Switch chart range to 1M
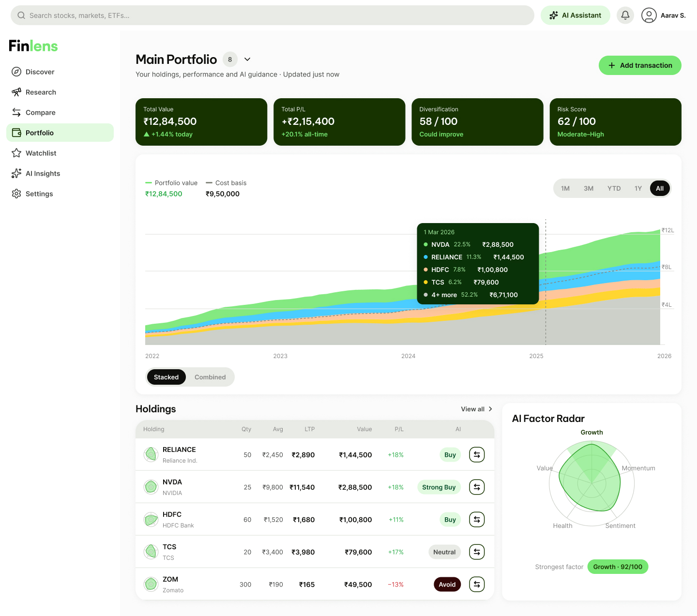This screenshot has width=697, height=616. click(565, 188)
